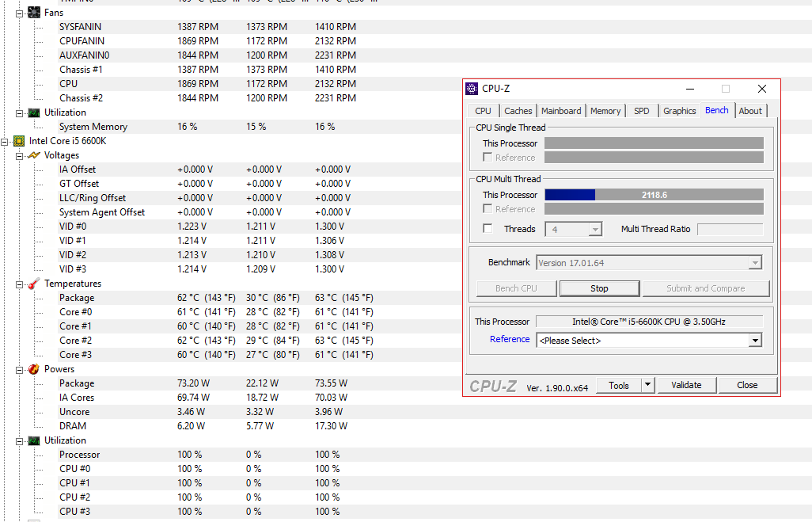Click the blue Reference link
Viewport: 812px width, 522px height.
pos(510,339)
